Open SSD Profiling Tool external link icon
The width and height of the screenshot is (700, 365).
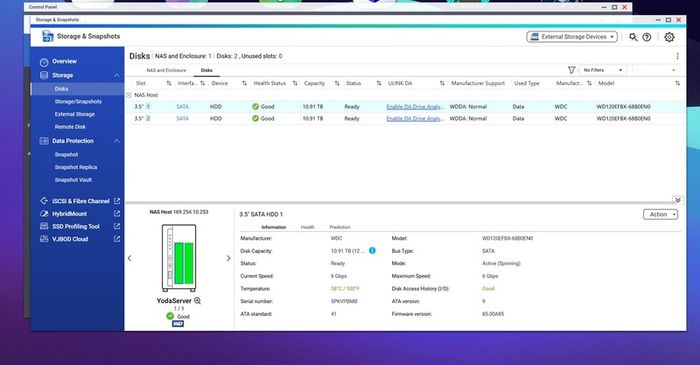[117, 226]
